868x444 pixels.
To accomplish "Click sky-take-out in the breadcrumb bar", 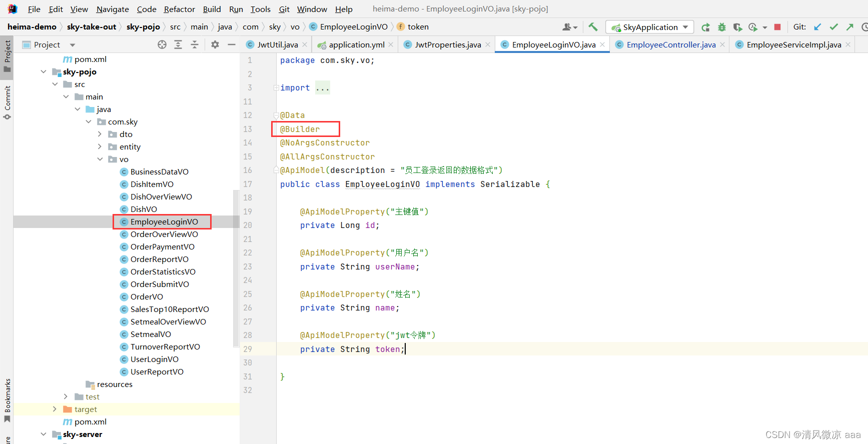I will 92,27.
